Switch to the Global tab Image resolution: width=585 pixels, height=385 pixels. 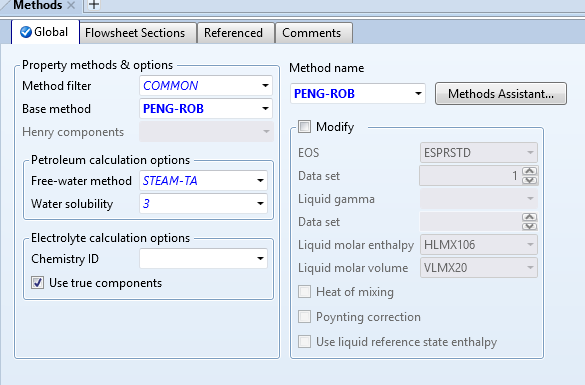(46, 32)
